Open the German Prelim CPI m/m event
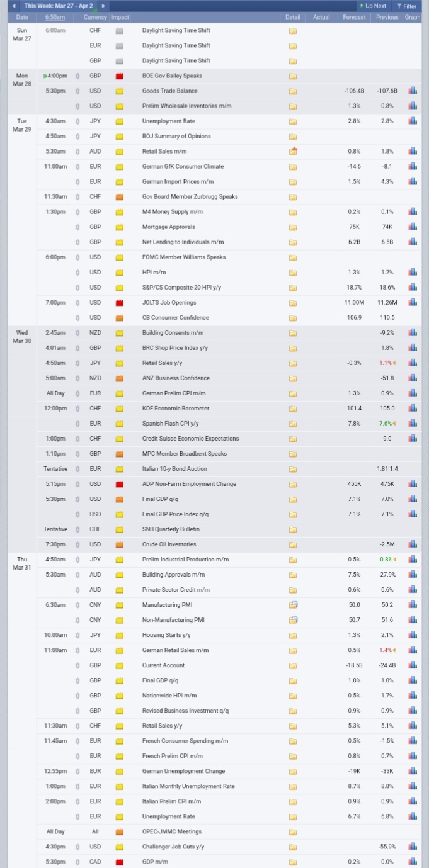The image size is (429, 868). click(x=174, y=393)
